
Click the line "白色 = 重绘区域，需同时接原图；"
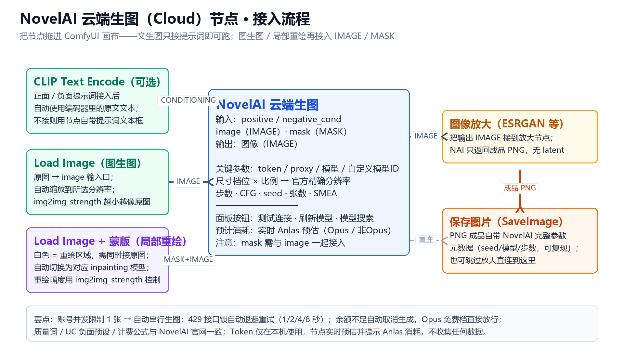click(92, 255)
